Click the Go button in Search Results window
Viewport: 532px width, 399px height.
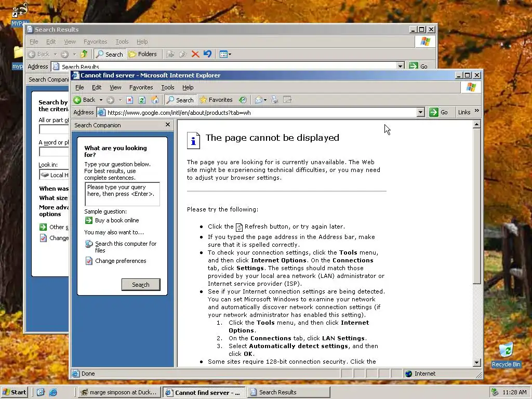pyautogui.click(x=418, y=66)
